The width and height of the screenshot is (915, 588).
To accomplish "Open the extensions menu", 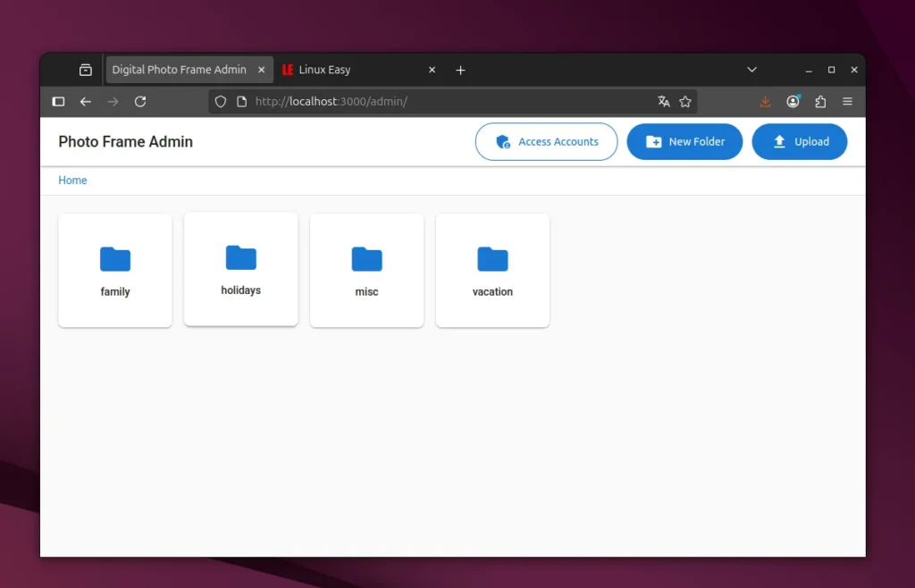I will pyautogui.click(x=820, y=102).
